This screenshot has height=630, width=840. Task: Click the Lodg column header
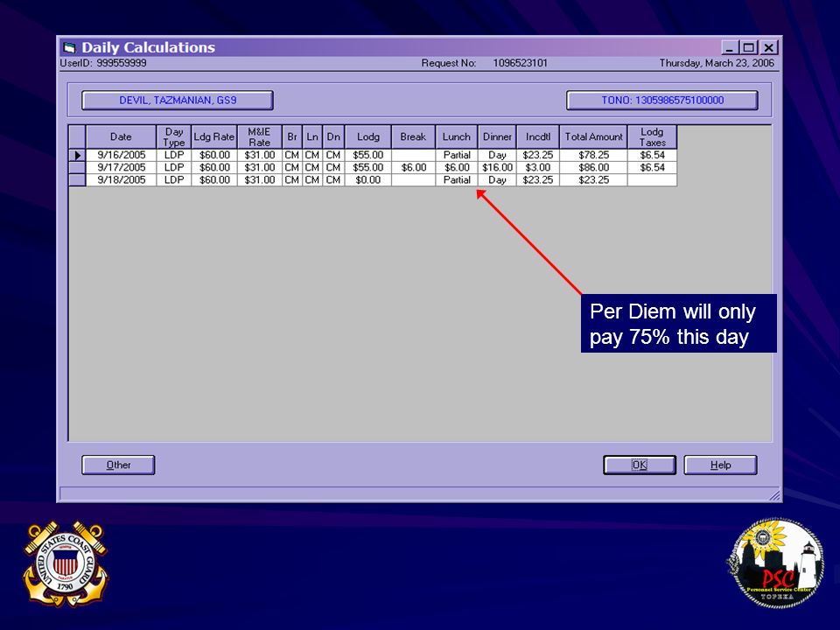368,137
